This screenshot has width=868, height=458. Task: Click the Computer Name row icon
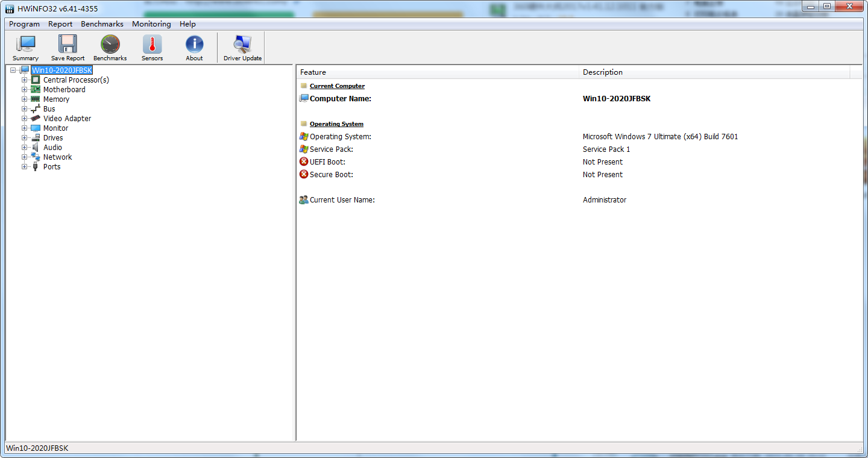click(x=304, y=98)
